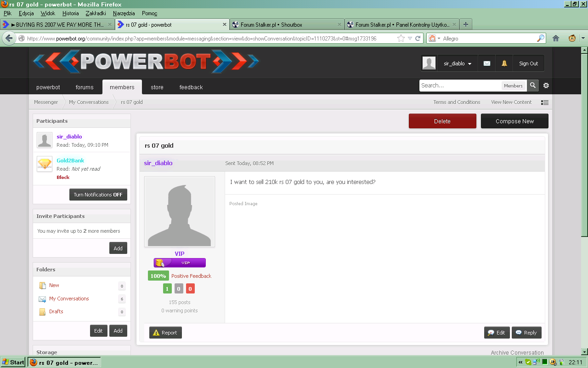Click the Edit post button
588x368 pixels.
(x=497, y=333)
